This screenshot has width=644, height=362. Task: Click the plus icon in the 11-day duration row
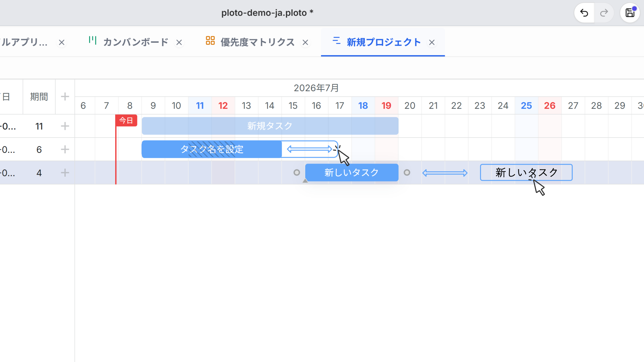(65, 126)
